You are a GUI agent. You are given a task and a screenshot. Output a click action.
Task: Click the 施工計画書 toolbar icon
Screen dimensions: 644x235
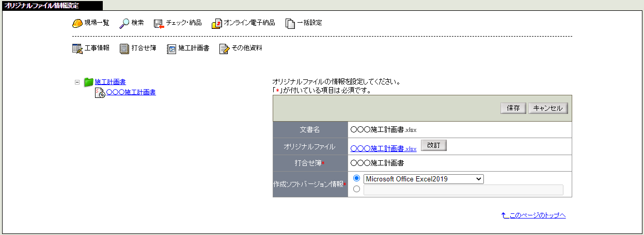172,48
